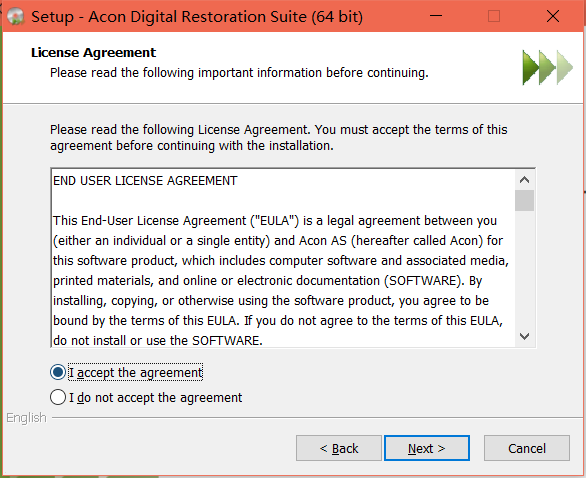
Task: Minimize the Setup window
Action: [436, 16]
